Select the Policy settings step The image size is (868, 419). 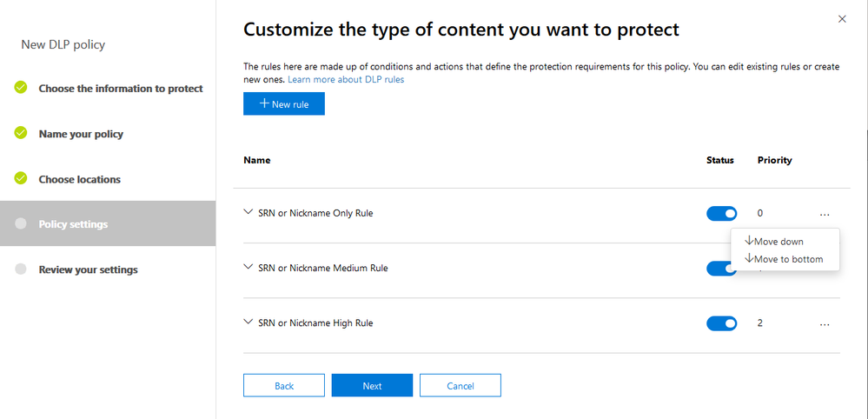click(108, 223)
